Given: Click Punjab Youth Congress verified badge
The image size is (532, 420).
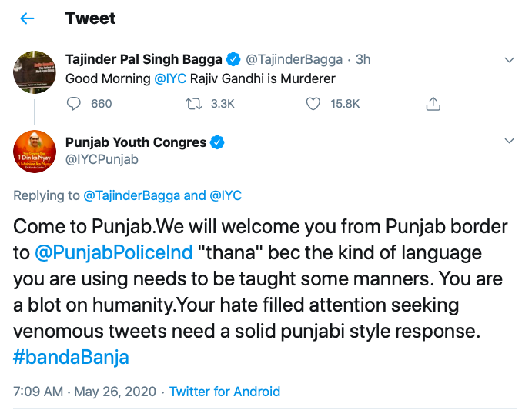Looking at the screenshot, I should (x=218, y=142).
